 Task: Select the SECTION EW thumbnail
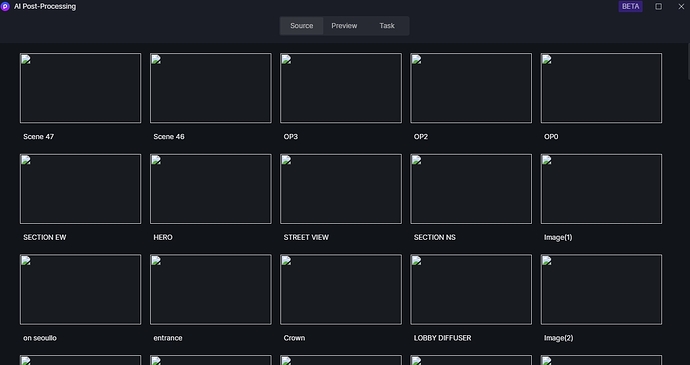pyautogui.click(x=81, y=189)
